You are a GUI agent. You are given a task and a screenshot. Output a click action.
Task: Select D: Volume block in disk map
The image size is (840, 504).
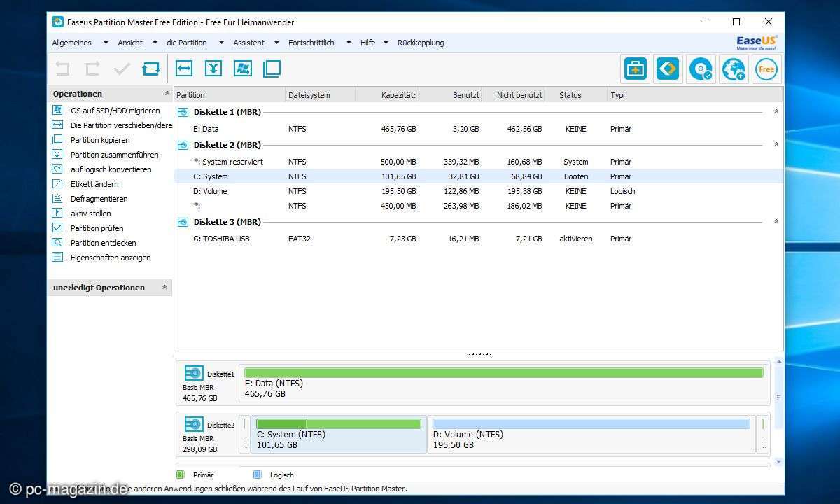[x=591, y=434]
